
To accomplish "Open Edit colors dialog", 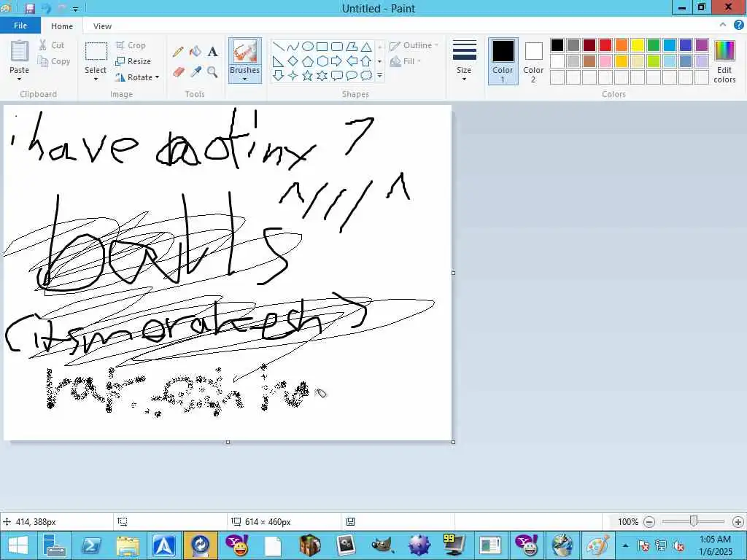I will pos(724,61).
